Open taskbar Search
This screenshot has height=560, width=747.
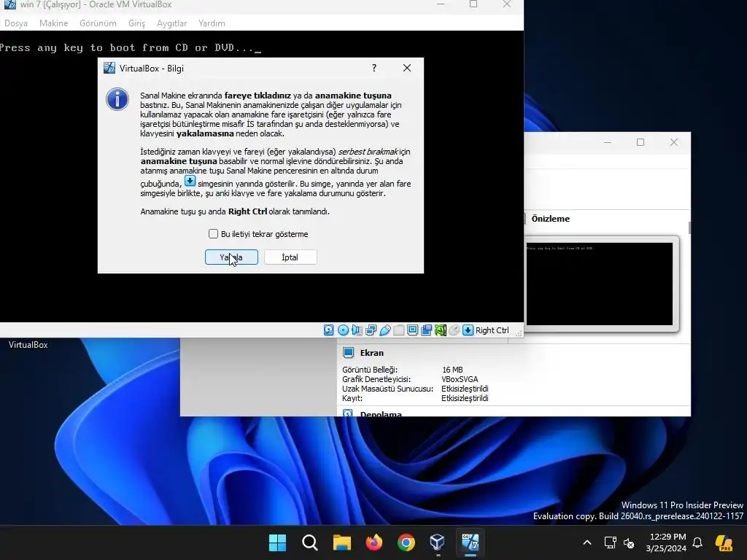[x=309, y=542]
